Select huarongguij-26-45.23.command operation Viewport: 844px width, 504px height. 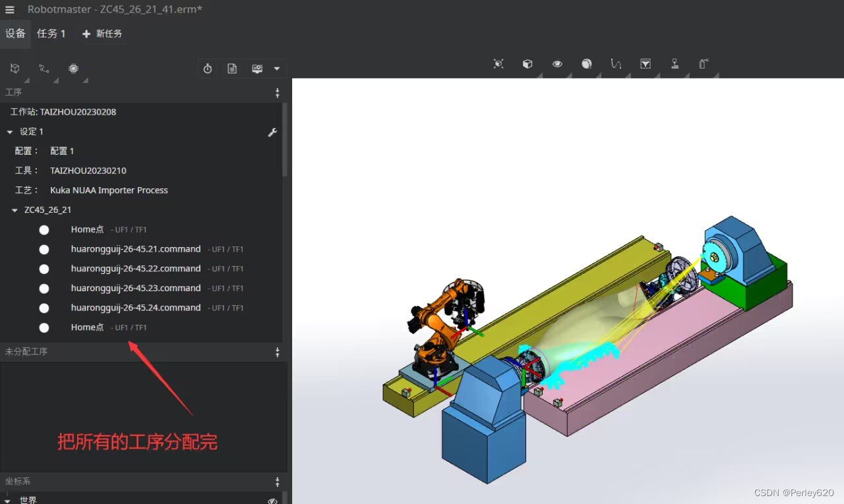tap(136, 288)
